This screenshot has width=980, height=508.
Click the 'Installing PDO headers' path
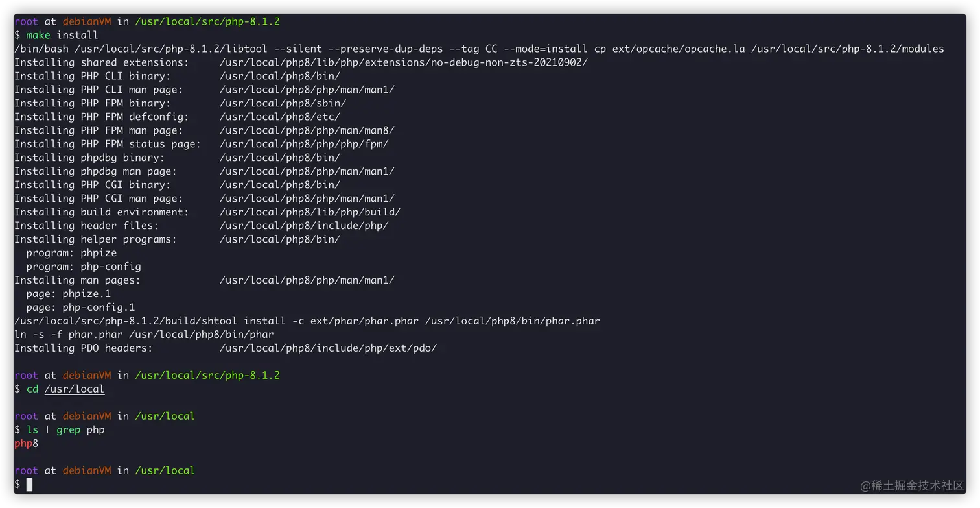(329, 348)
